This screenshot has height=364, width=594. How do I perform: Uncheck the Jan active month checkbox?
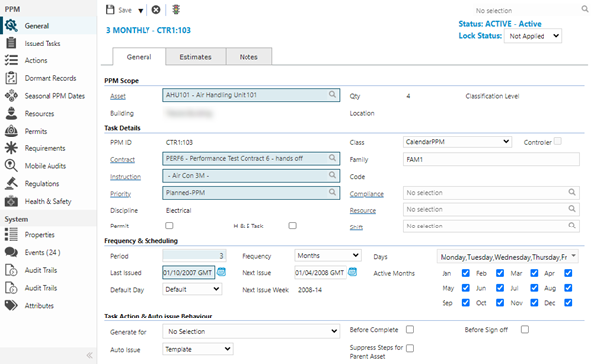point(466,273)
